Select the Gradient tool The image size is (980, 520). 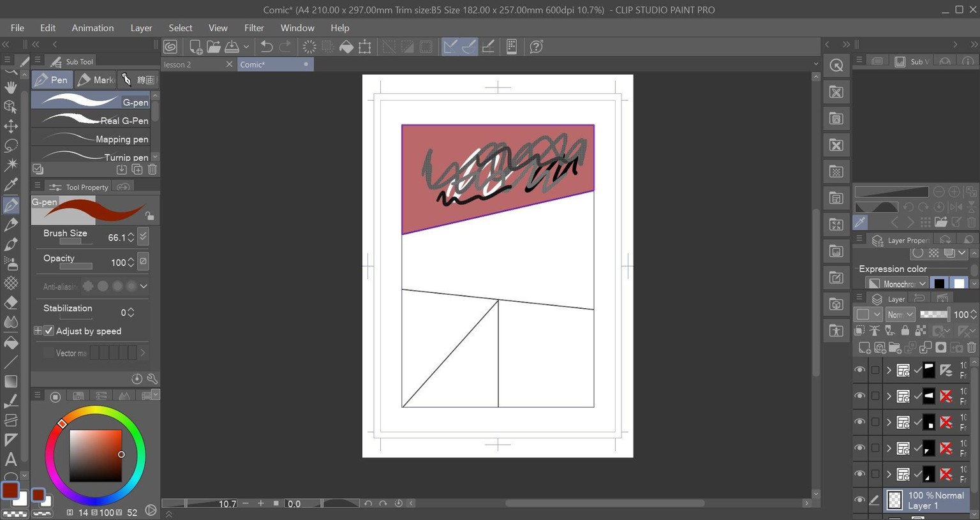click(x=11, y=382)
